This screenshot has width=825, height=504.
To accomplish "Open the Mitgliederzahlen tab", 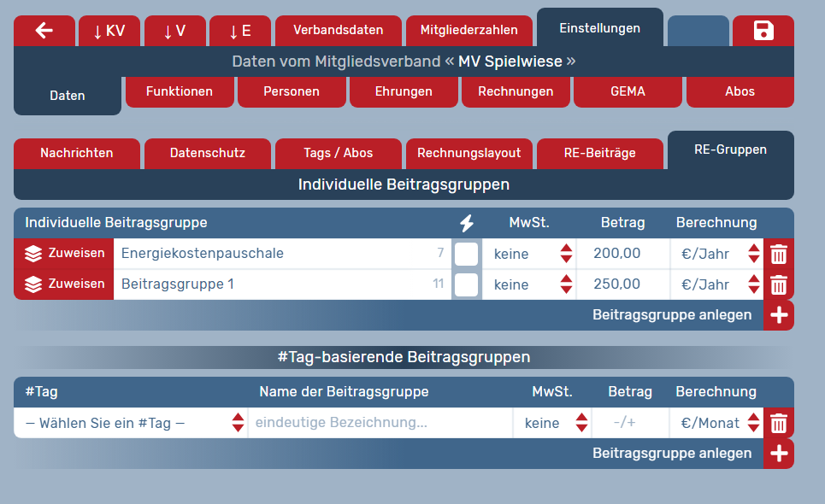I will click(x=468, y=30).
